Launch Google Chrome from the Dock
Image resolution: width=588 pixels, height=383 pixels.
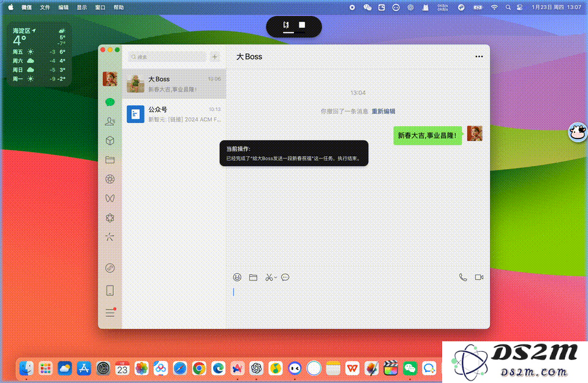click(x=199, y=368)
